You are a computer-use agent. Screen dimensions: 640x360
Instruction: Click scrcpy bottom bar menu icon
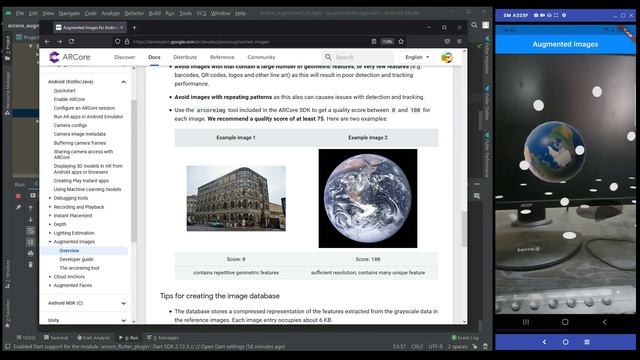tap(587, 342)
